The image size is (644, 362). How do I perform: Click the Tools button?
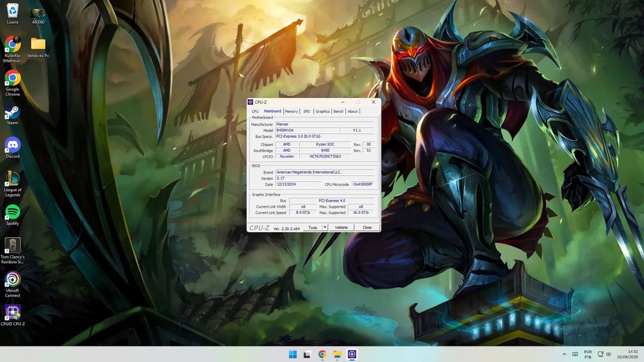pyautogui.click(x=312, y=227)
